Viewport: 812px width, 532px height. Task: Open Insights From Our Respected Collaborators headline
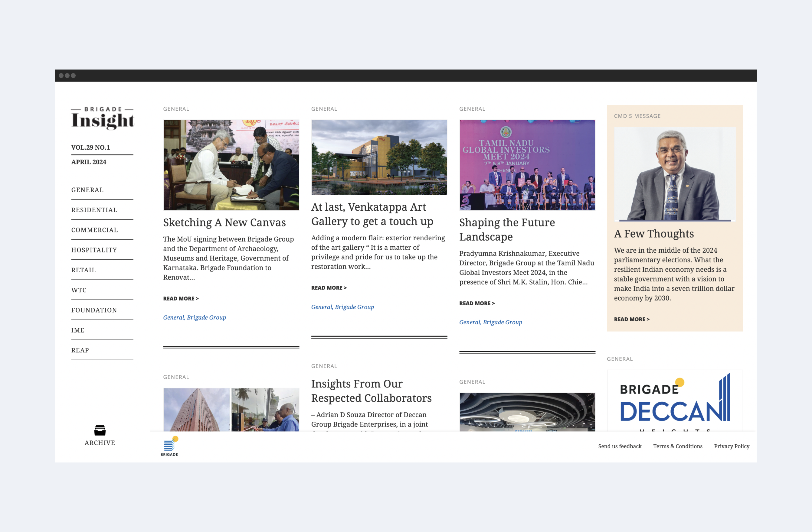click(372, 391)
